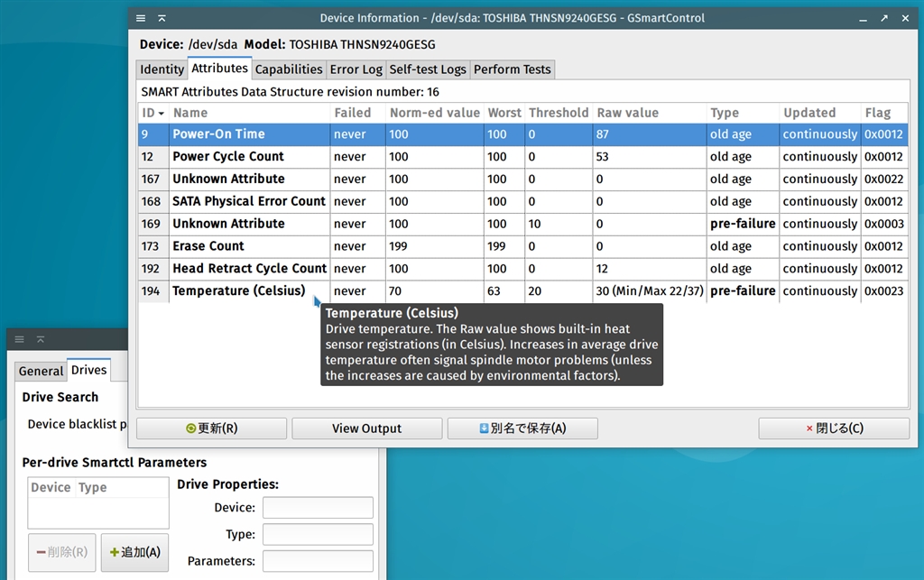Sort by the Name column header
Screen dimensions: 924x580
[x=249, y=113]
